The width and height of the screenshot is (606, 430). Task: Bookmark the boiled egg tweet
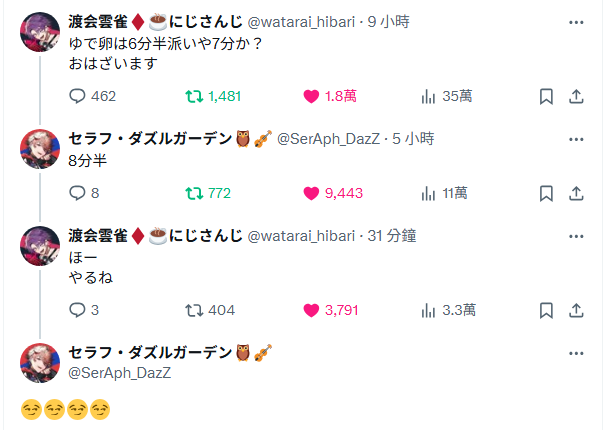(x=546, y=96)
